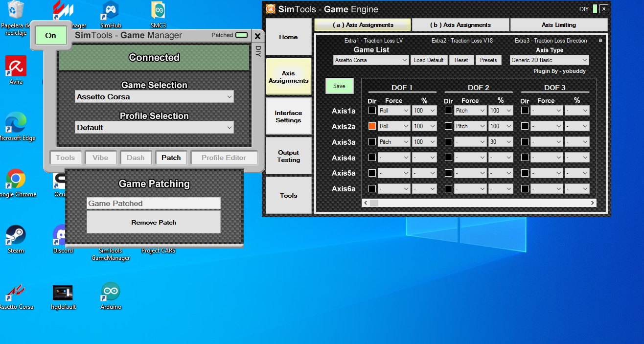
Task: Click the left arrow of the axis table scrollbar
Action: pyautogui.click(x=366, y=203)
